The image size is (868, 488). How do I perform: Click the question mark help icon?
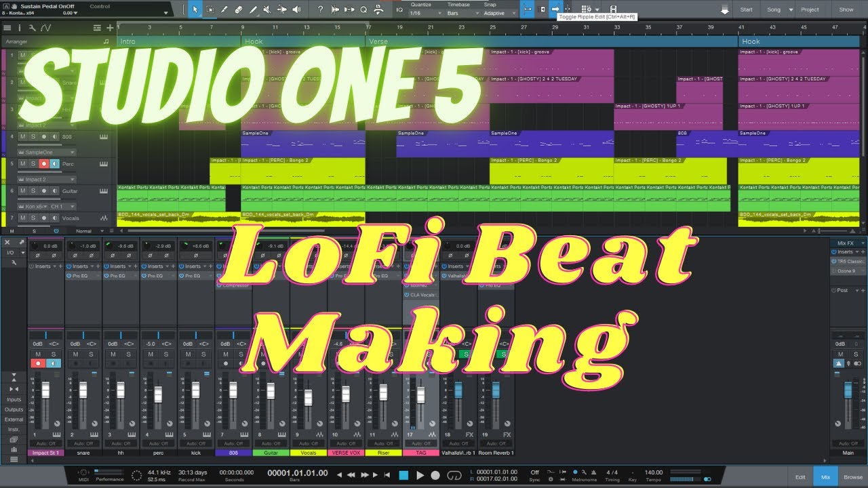point(320,9)
